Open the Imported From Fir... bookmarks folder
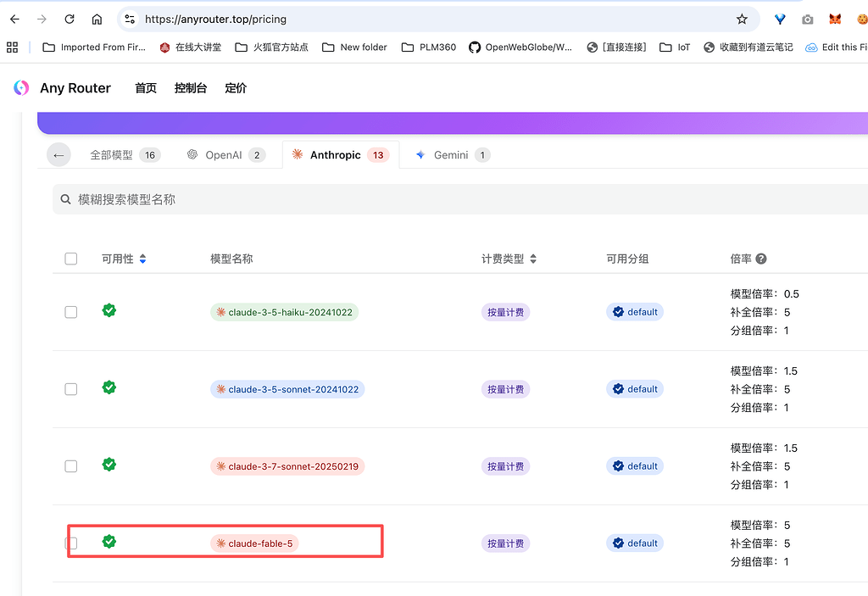 tap(94, 47)
